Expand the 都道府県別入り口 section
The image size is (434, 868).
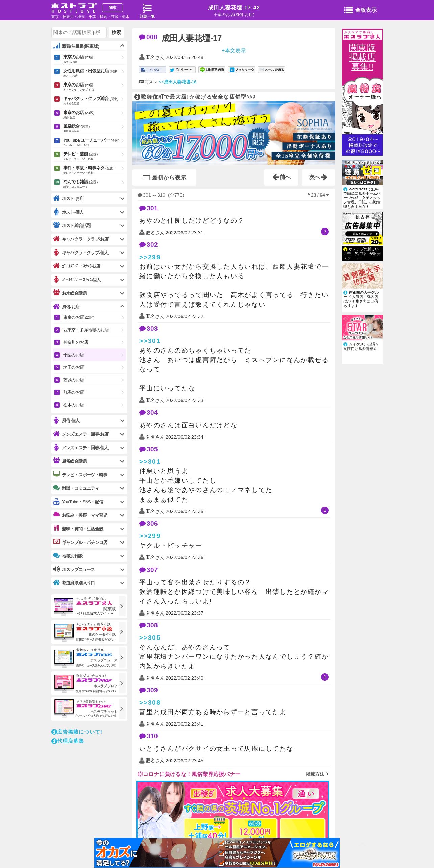(x=122, y=583)
